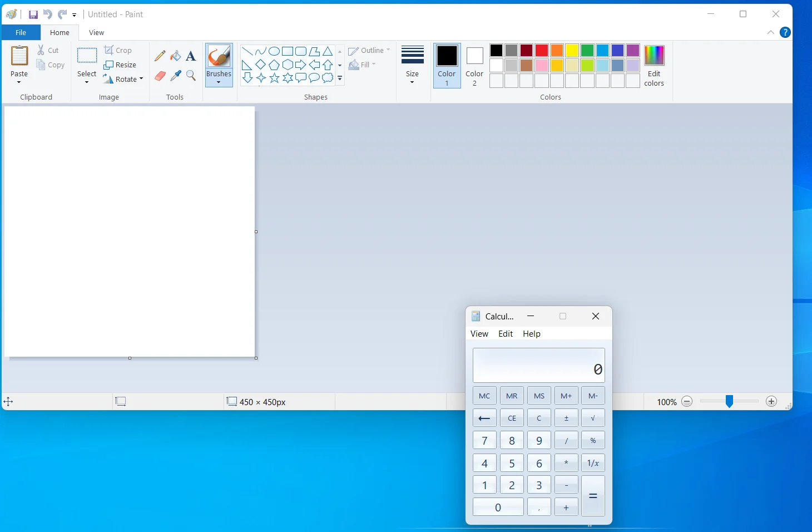Pick the red color swatch

coord(542,51)
